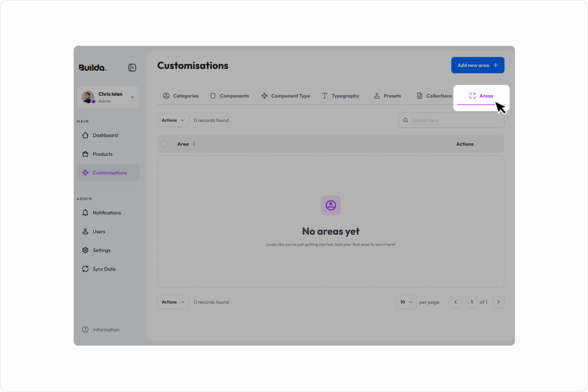Go to the Presets tab
The width and height of the screenshot is (588, 392).
[387, 96]
